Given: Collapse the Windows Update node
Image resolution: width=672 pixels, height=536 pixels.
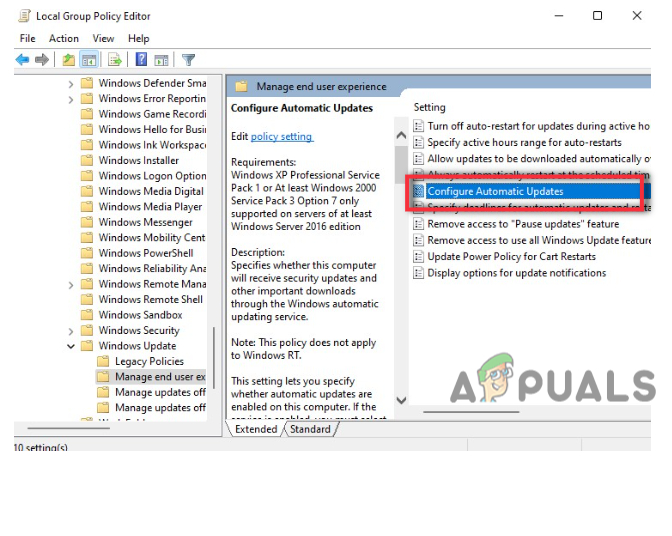Looking at the screenshot, I should point(71,346).
